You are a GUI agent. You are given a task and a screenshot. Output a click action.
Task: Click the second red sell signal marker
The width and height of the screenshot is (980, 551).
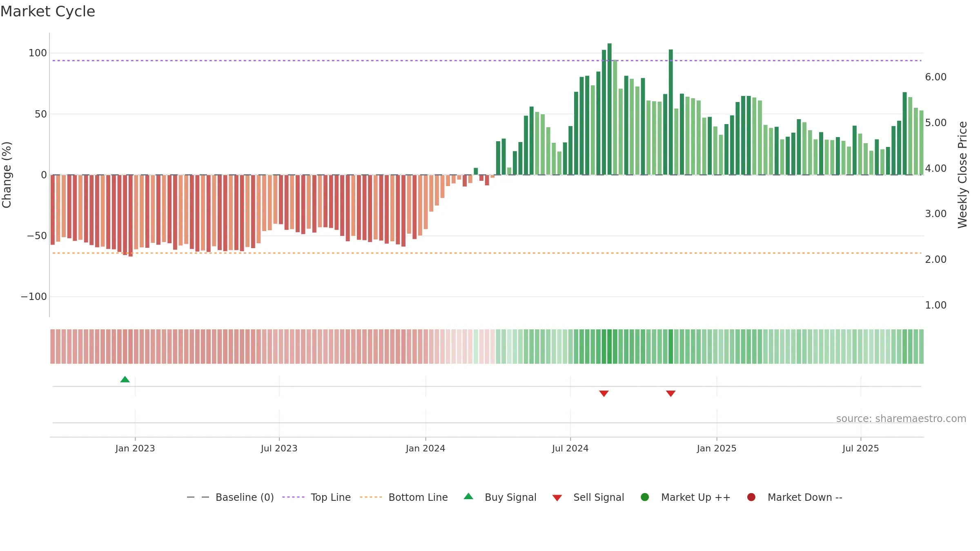tap(670, 393)
